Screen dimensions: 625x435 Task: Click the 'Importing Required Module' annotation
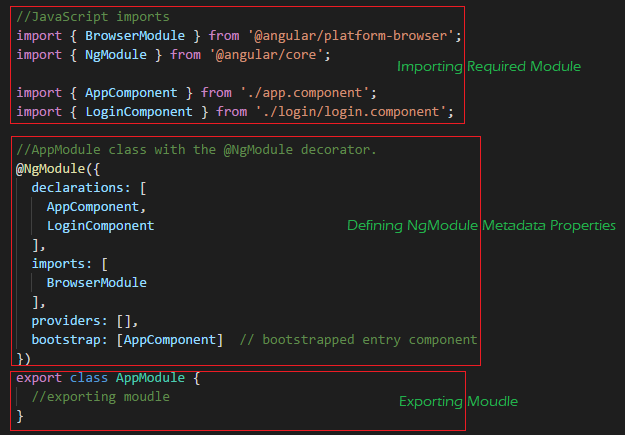(x=489, y=67)
